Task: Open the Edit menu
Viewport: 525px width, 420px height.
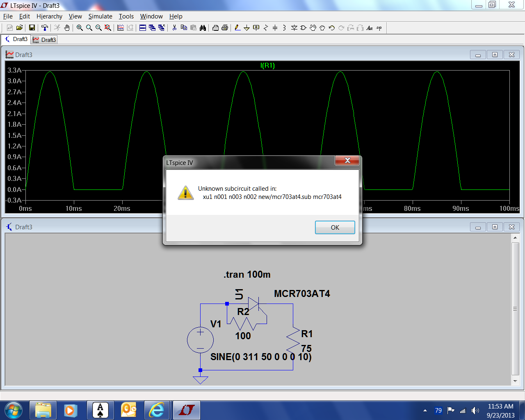Action: (x=25, y=16)
